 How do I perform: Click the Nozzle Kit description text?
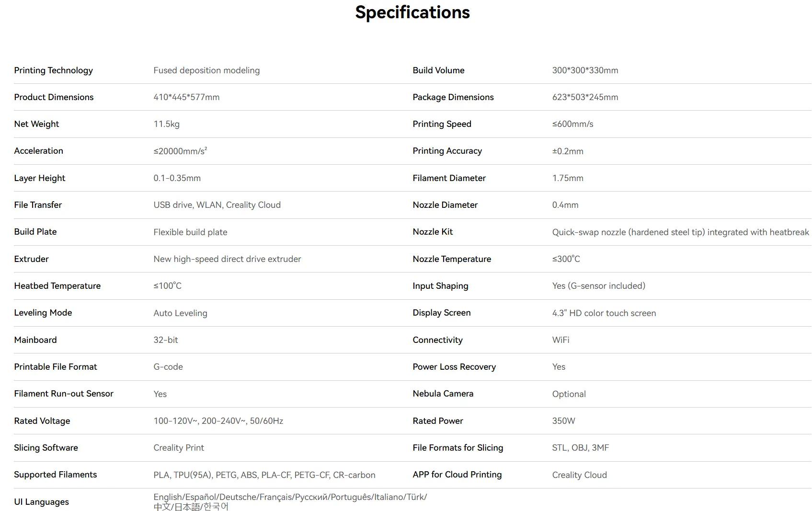(680, 232)
